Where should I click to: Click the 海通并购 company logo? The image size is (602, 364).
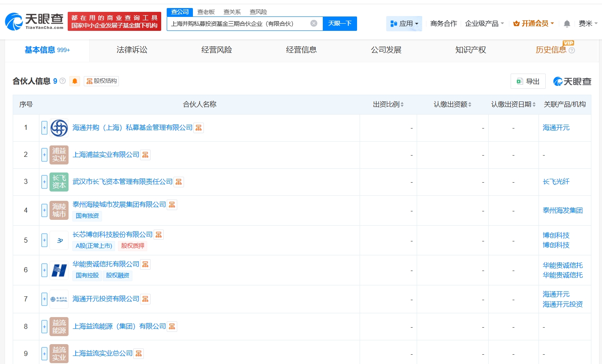click(x=59, y=128)
